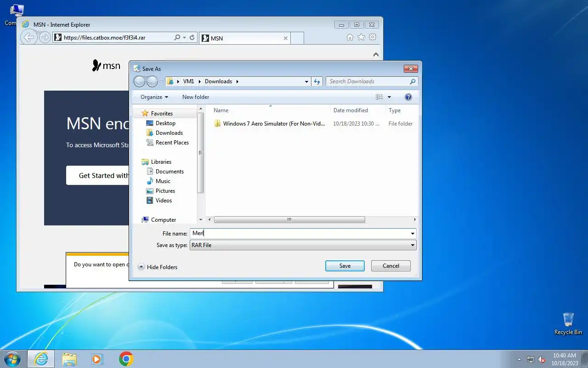Open Music library

[x=163, y=181]
